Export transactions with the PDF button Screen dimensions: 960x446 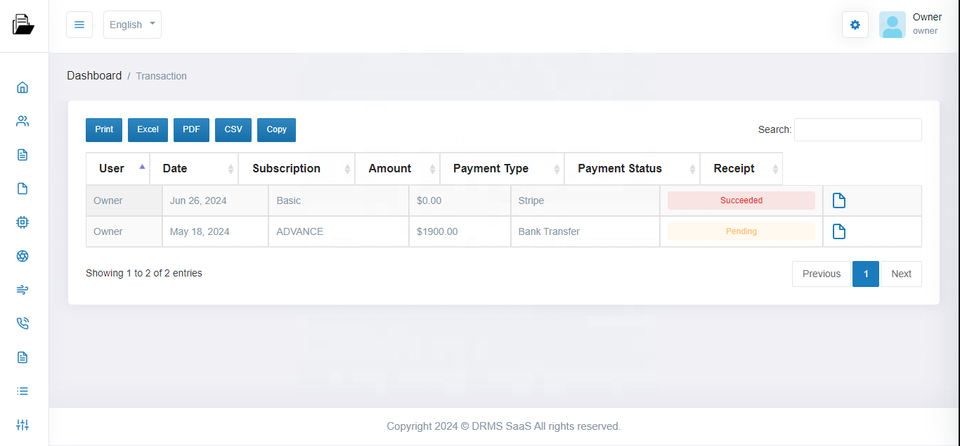pos(191,130)
